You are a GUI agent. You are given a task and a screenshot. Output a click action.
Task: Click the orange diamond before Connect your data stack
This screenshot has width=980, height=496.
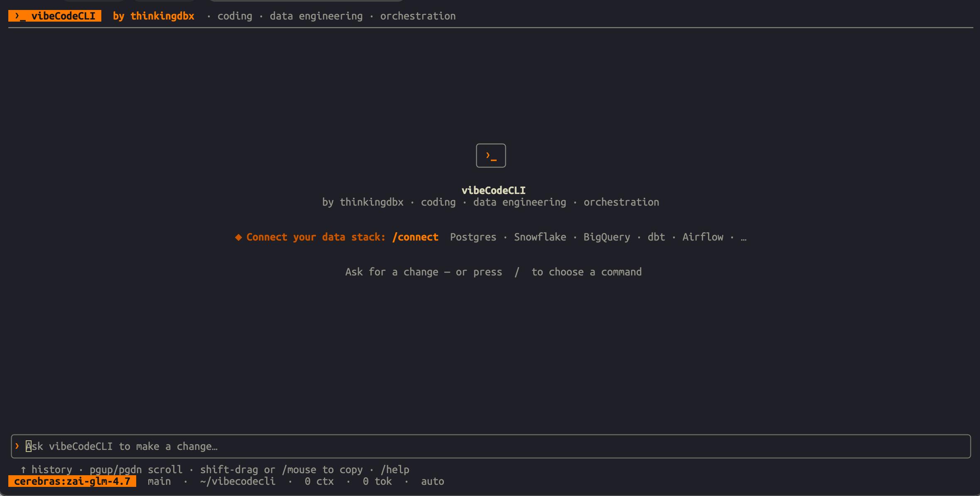coord(238,237)
